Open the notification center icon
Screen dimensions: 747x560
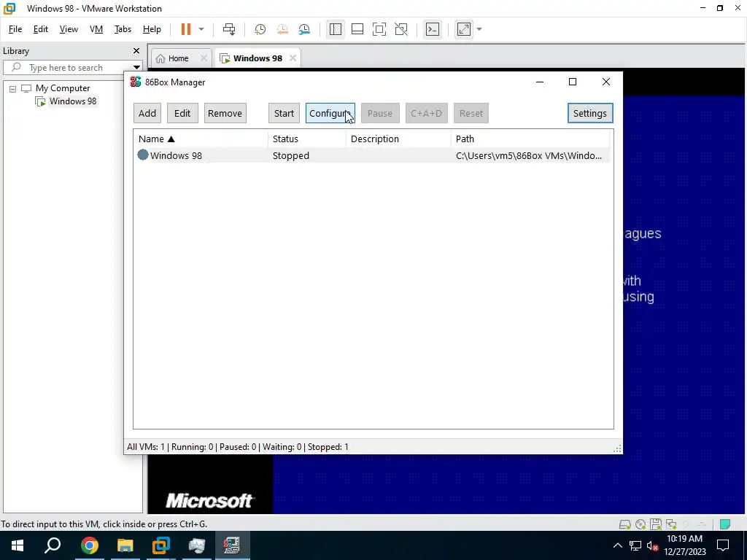(723, 545)
